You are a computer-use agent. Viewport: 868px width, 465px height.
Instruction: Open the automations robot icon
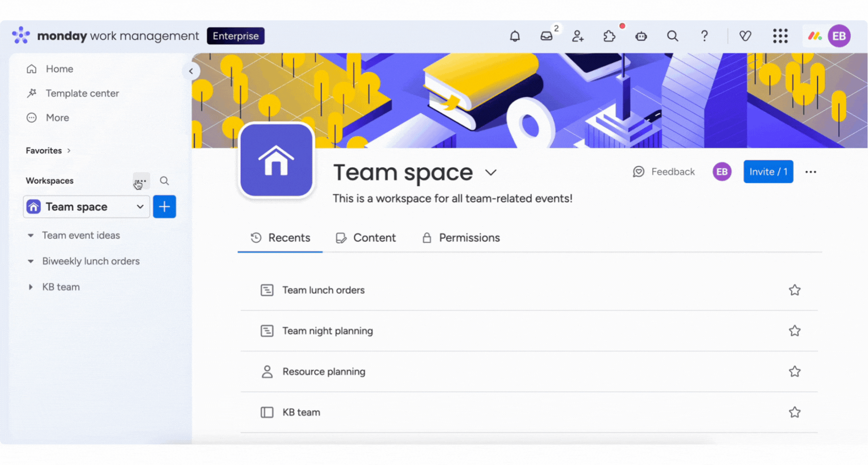point(641,36)
